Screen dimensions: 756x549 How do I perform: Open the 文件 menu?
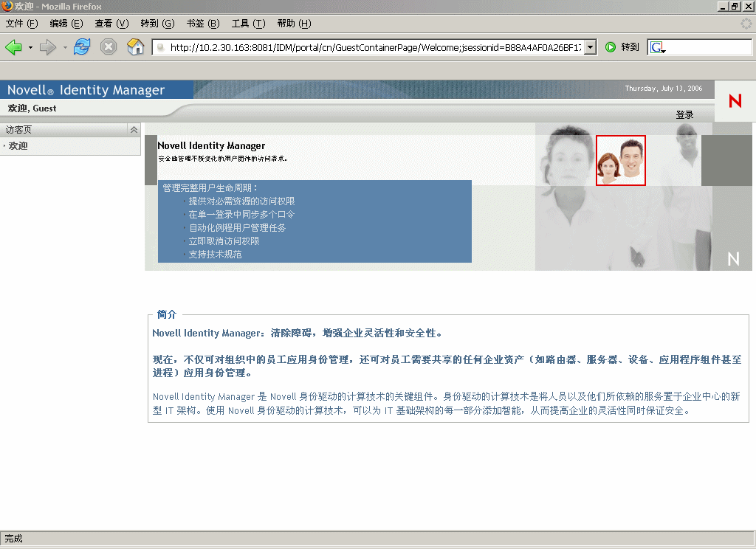[20, 23]
